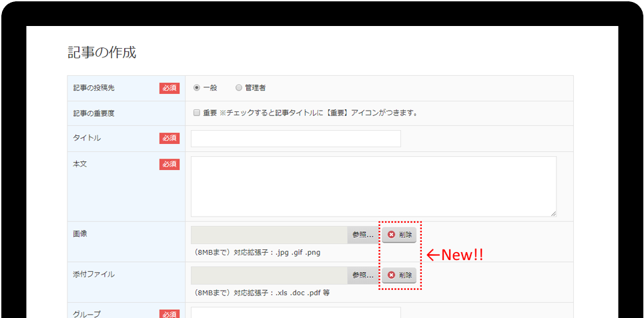644x318 pixels.
Task: Click the 必須 badge beside 記事の投稿先
Action: [x=170, y=88]
